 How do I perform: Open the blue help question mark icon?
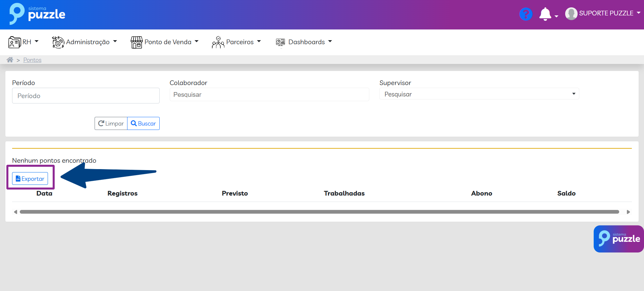coord(526,14)
